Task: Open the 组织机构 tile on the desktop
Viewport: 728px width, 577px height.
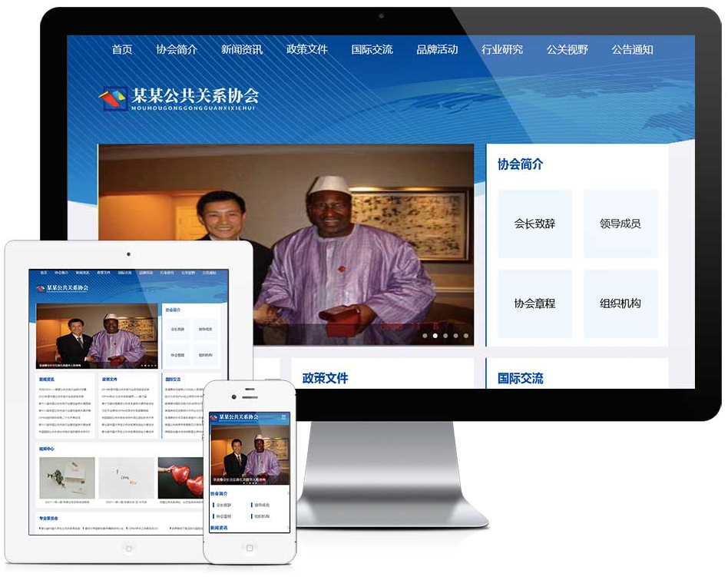Action: 620,303
